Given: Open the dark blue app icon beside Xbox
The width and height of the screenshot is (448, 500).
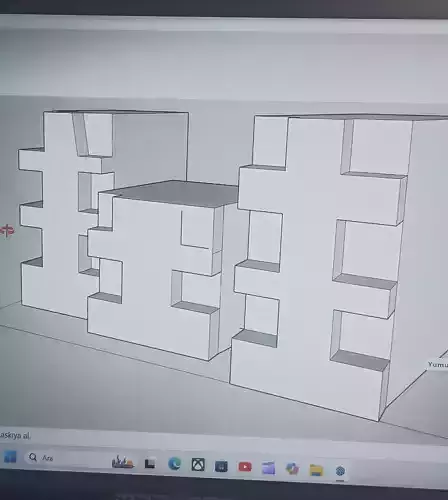Looking at the screenshot, I should click(x=221, y=466).
